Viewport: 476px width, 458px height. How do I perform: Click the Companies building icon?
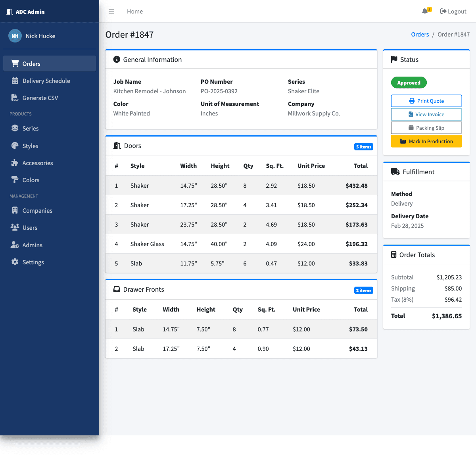[15, 210]
